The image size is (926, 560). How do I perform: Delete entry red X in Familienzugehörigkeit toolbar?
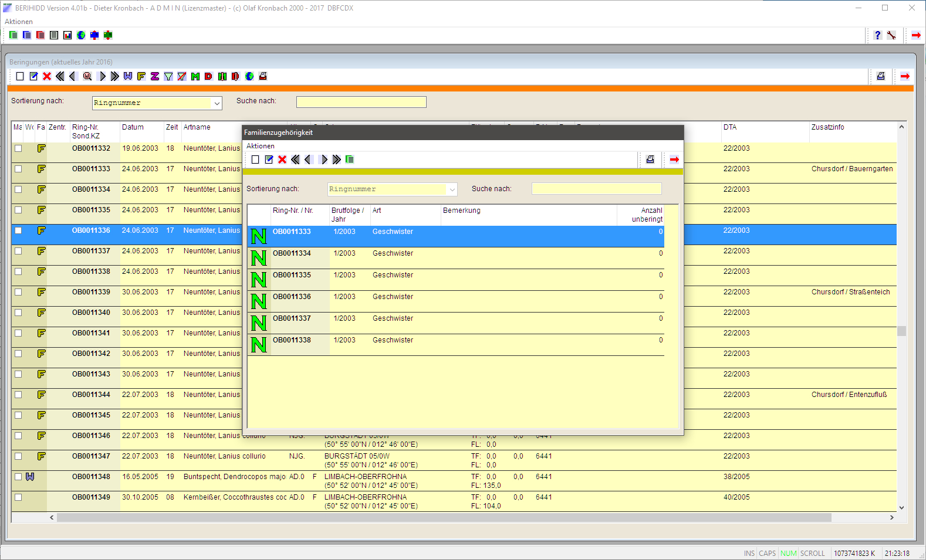[x=282, y=159]
